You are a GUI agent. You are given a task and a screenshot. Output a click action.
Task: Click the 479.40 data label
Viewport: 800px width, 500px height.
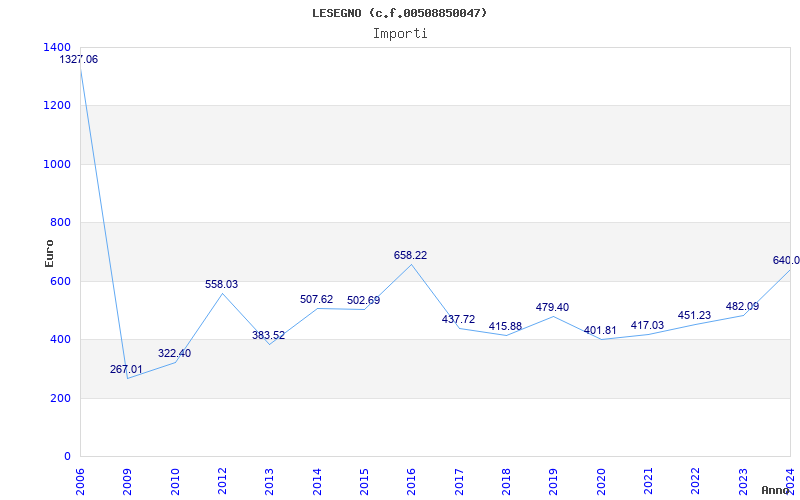pyautogui.click(x=552, y=307)
